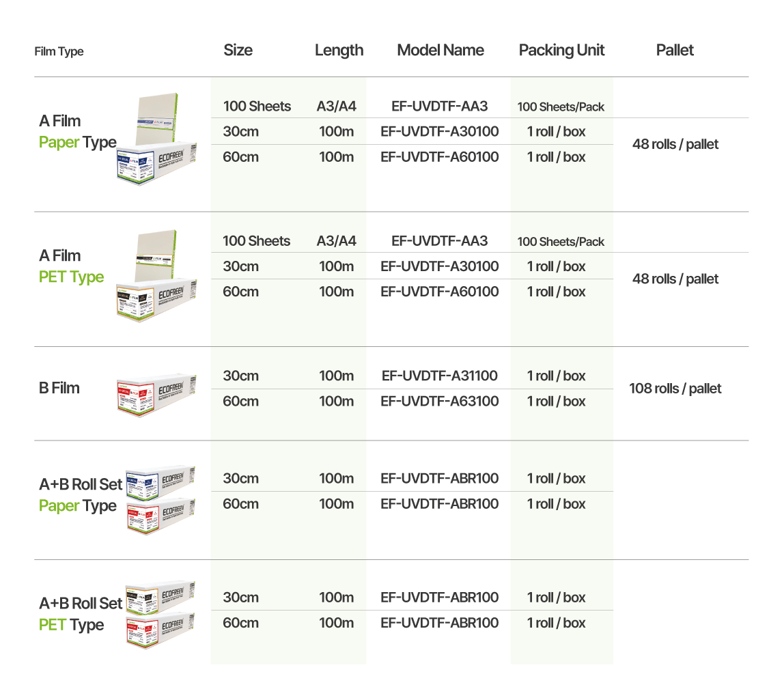Select the A Film PET Type label
This screenshot has width=784, height=700.
71,266
